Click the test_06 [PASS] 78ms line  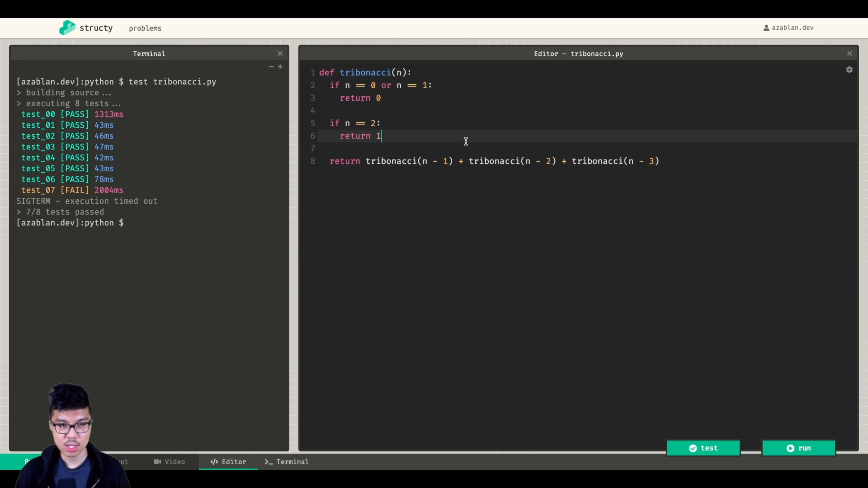pos(68,180)
